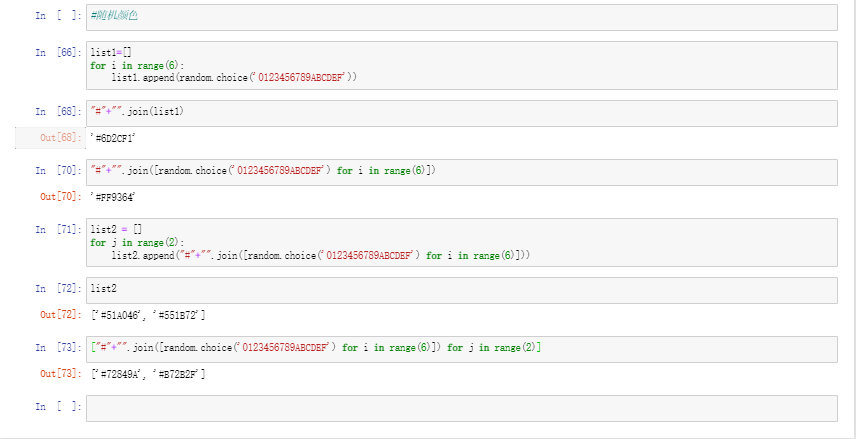856x439 pixels.
Task: Focus the code cell with the list1.append loop
Action: pos(460,64)
